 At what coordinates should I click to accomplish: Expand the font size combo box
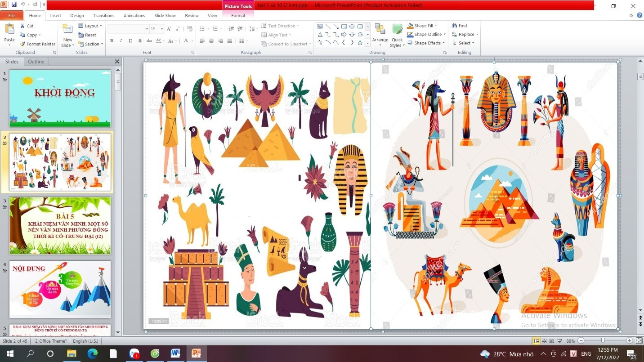pyautogui.click(x=161, y=29)
